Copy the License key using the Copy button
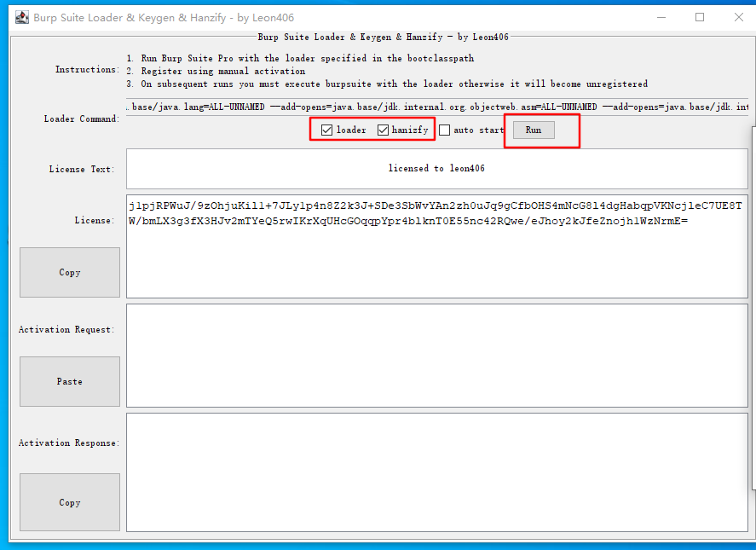 (x=70, y=273)
